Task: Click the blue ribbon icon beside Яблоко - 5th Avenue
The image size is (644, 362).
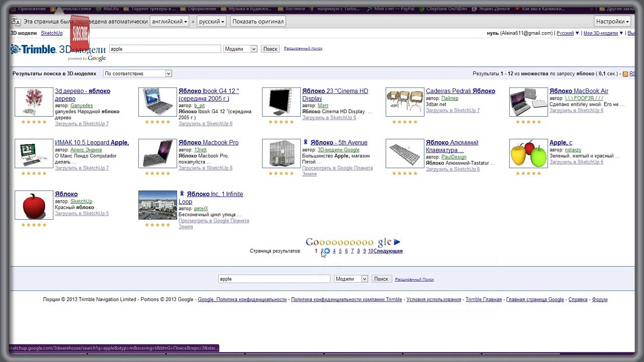Action: click(305, 142)
